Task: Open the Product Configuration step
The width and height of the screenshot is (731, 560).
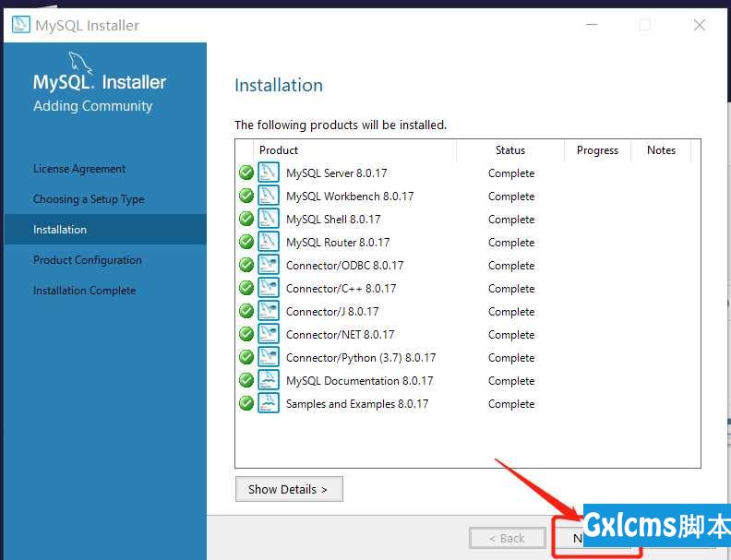Action: click(87, 260)
